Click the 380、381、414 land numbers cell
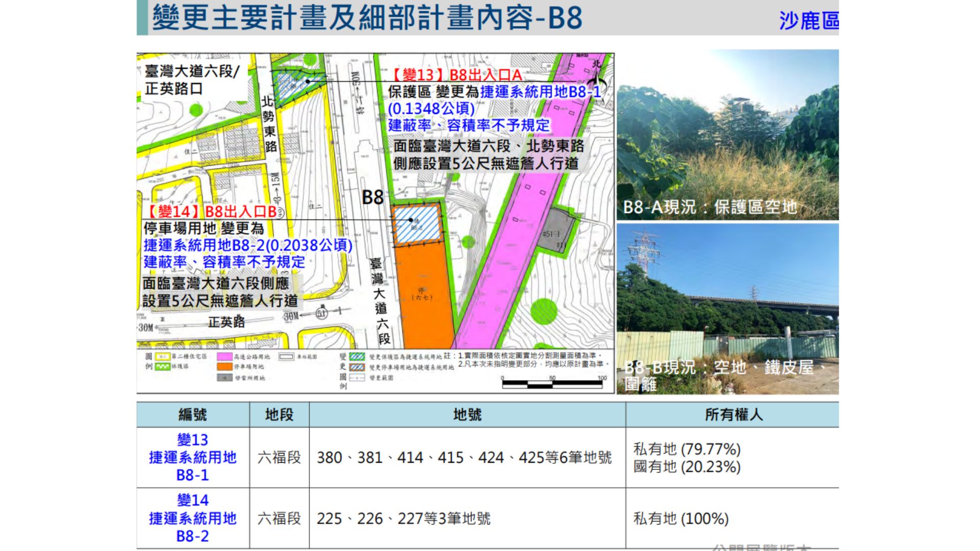This screenshot has width=980, height=551. pyautogui.click(x=467, y=457)
